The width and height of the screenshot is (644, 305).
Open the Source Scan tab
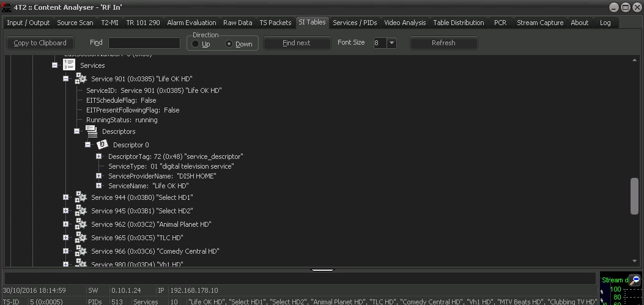75,23
